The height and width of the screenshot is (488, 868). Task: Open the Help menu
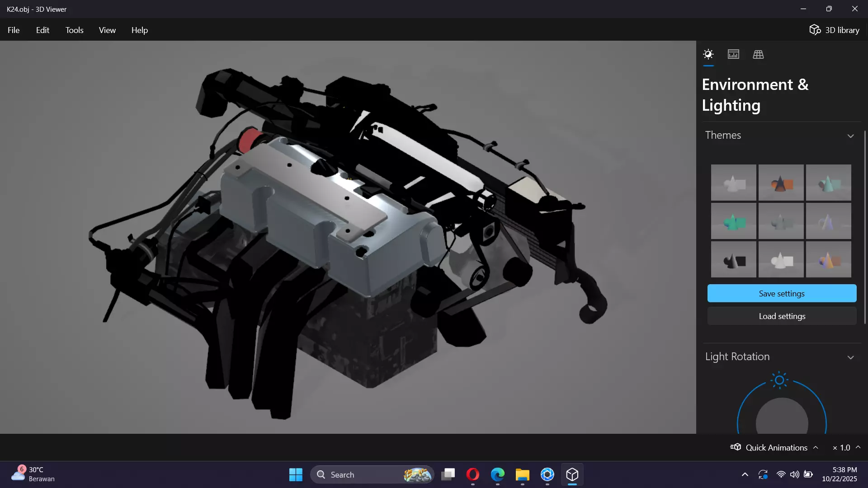pos(140,30)
